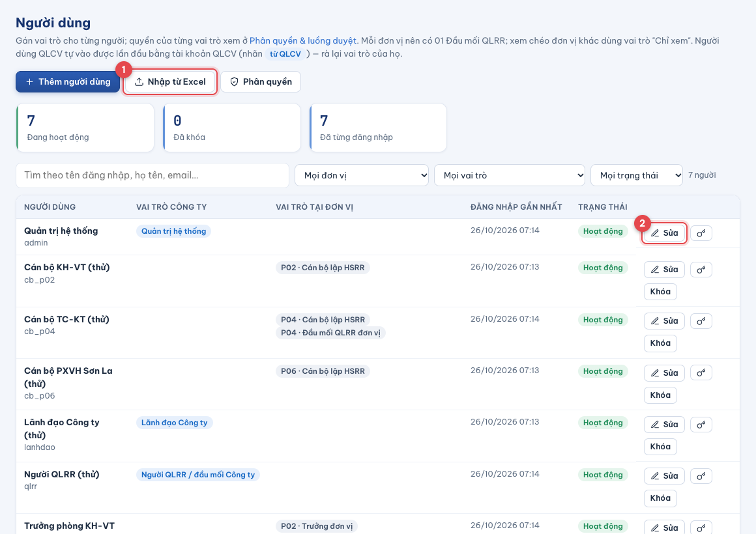This screenshot has width=756, height=534.
Task: Click Khóa for user lanhdao
Action: point(661,447)
